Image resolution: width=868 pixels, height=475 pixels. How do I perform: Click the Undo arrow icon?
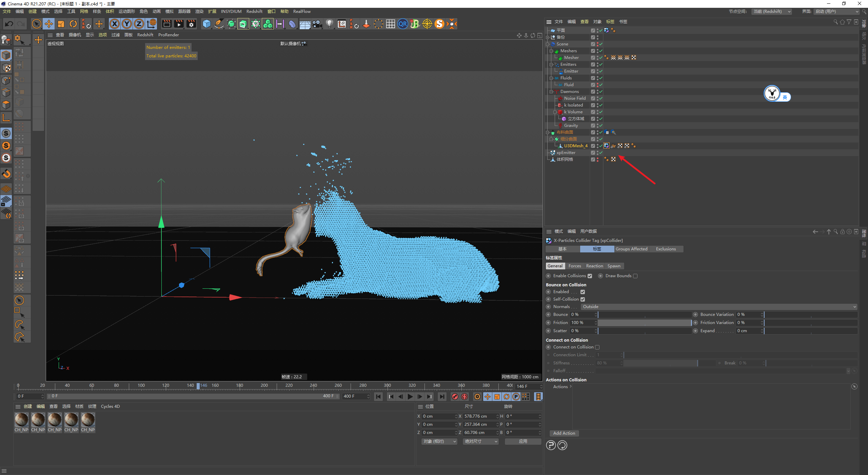9,24
